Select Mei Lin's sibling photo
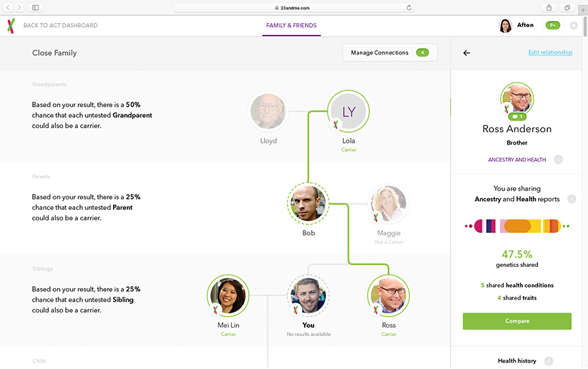 click(228, 296)
